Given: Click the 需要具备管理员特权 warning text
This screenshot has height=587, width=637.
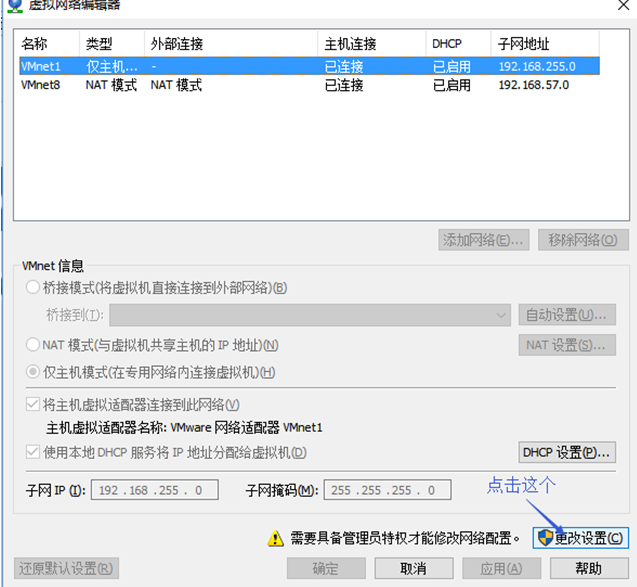Looking at the screenshot, I should click(x=405, y=538).
